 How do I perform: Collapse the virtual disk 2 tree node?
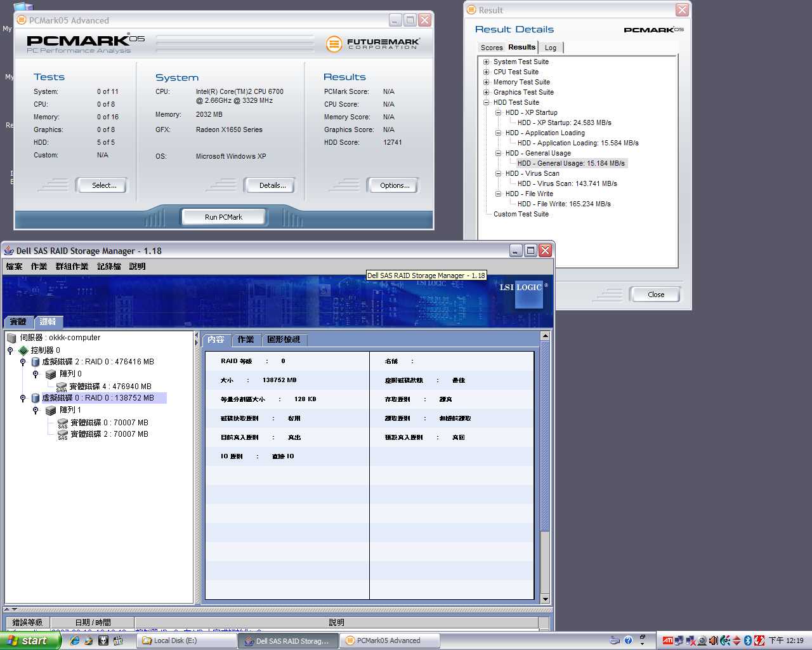pos(23,362)
